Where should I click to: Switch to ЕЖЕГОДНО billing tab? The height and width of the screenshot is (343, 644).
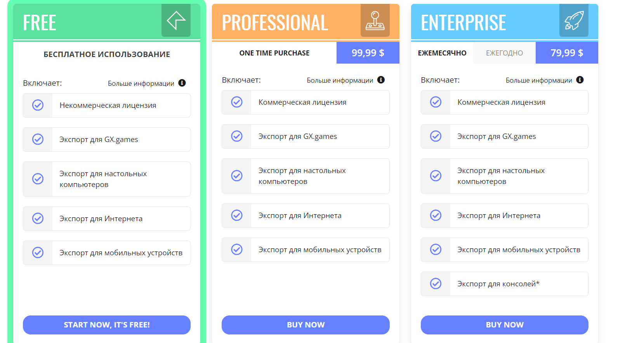[x=504, y=53]
